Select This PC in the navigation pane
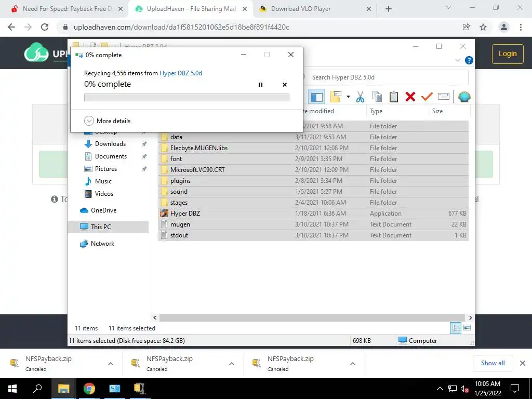Image resolution: width=532 pixels, height=399 pixels. [x=100, y=227]
